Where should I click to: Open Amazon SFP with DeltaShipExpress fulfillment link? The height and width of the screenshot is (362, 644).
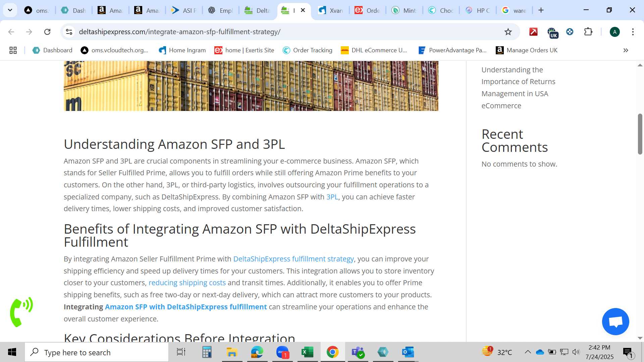[x=186, y=307]
